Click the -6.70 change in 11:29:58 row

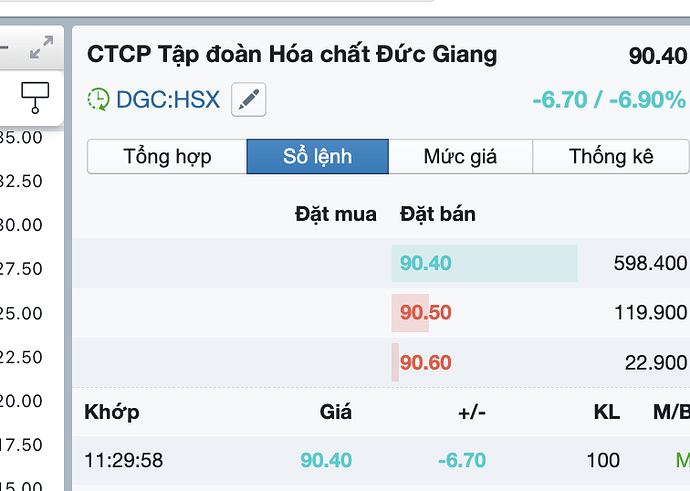(462, 461)
